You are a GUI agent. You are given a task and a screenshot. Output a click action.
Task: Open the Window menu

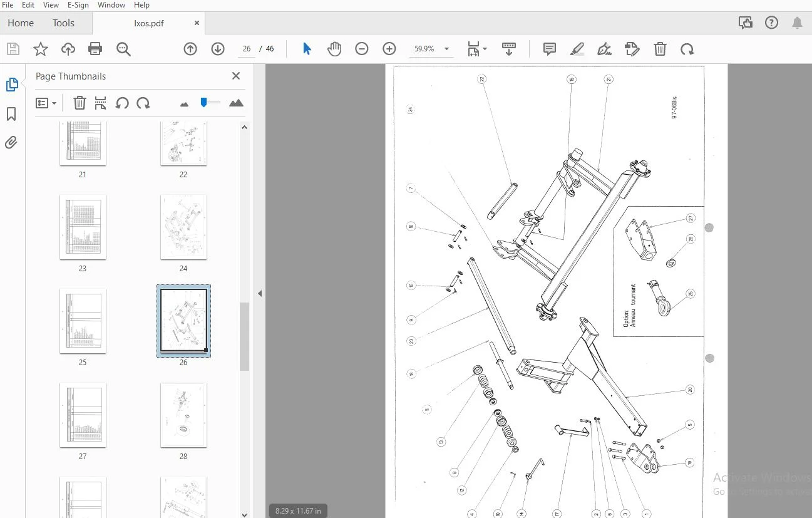coord(111,5)
